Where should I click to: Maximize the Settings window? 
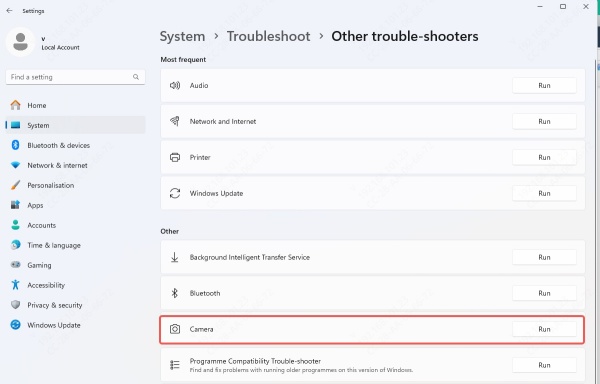click(x=562, y=7)
